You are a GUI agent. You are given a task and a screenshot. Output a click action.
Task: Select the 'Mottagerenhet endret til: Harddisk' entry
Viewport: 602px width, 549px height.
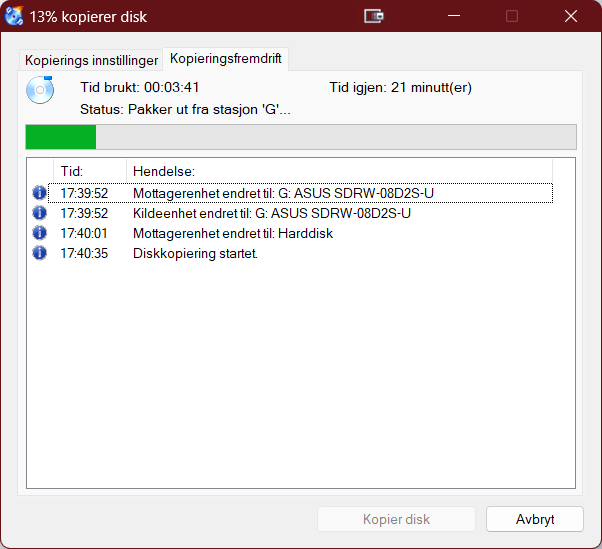click(232, 233)
